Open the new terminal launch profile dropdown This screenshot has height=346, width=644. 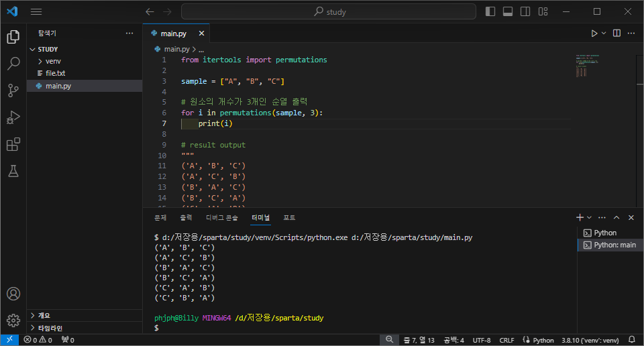pos(590,217)
